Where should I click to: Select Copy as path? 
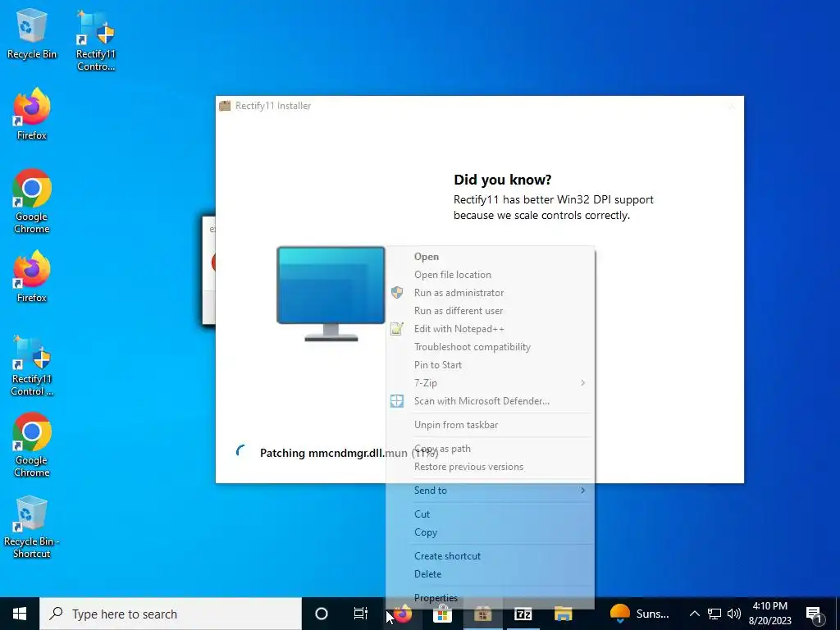[x=491, y=449]
